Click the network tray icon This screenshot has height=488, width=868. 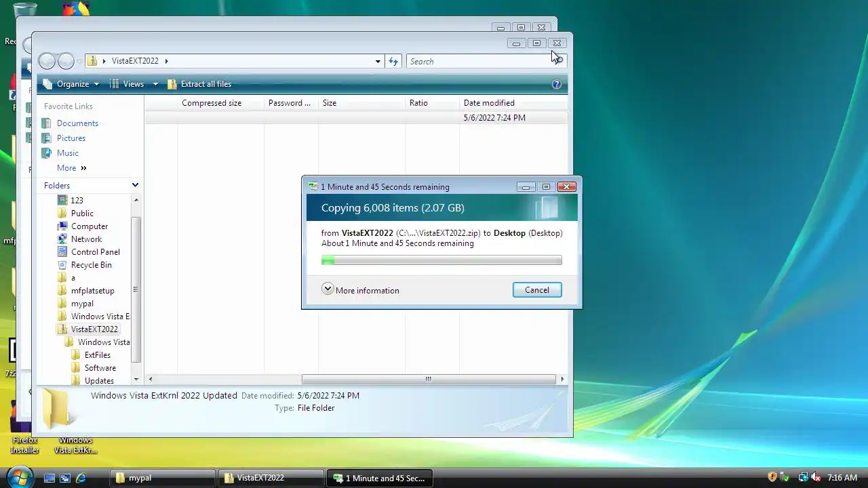coord(803,478)
